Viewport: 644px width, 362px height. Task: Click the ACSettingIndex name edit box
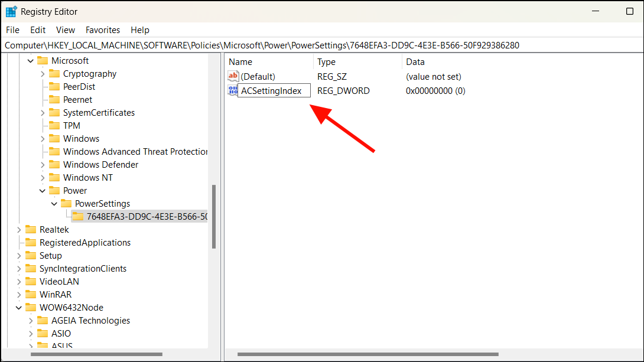(x=274, y=91)
